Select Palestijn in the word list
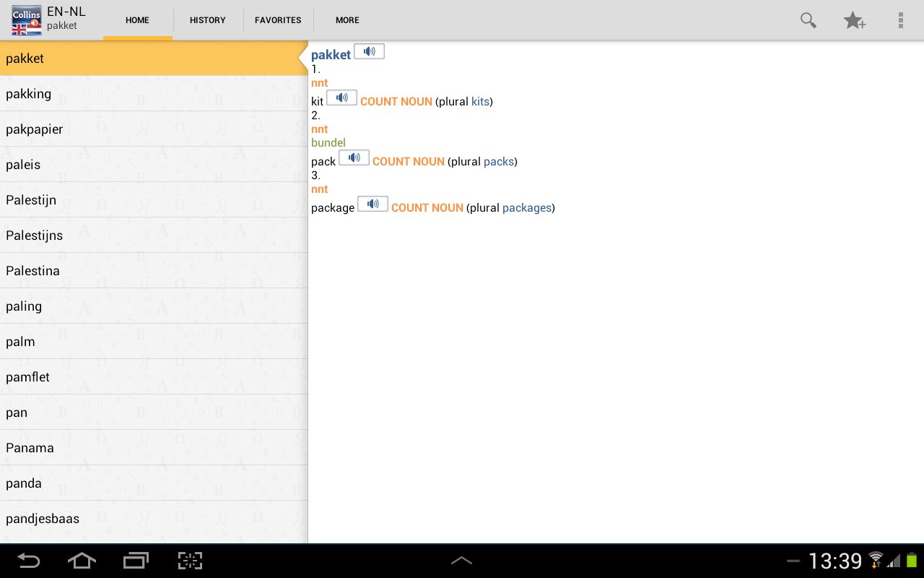 coord(154,200)
